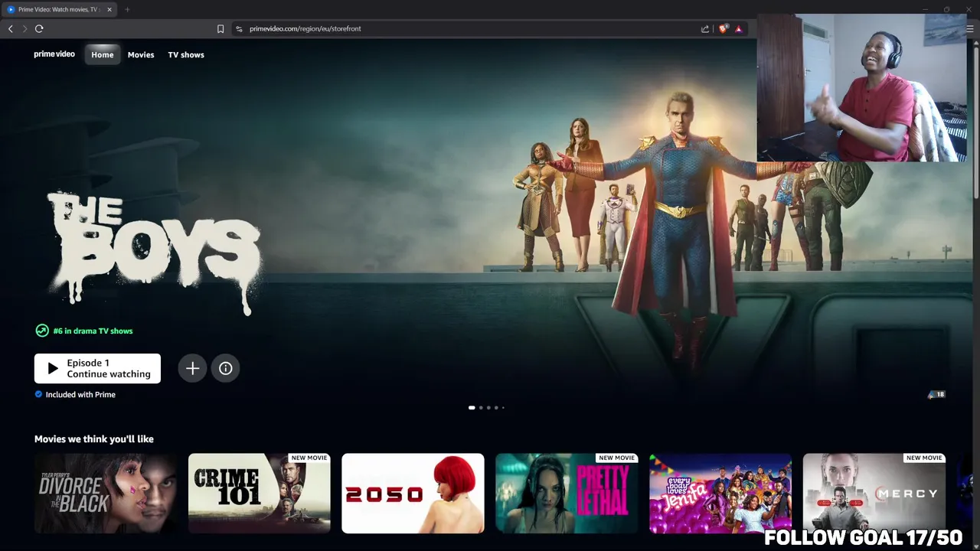Select the second hero carousel dot
Screen dimensions: 980x551
click(481, 407)
